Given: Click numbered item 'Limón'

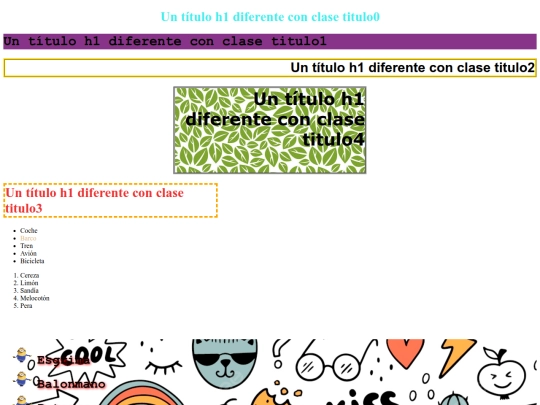Looking at the screenshot, I should (29, 283).
